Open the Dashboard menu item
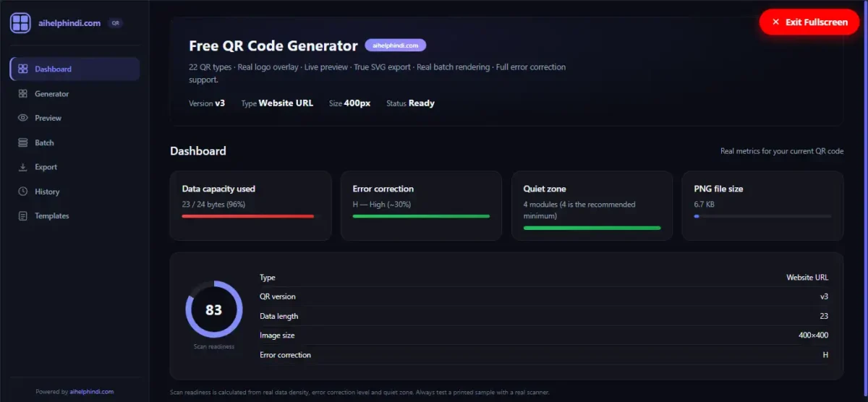The width and height of the screenshot is (868, 402). [x=75, y=69]
